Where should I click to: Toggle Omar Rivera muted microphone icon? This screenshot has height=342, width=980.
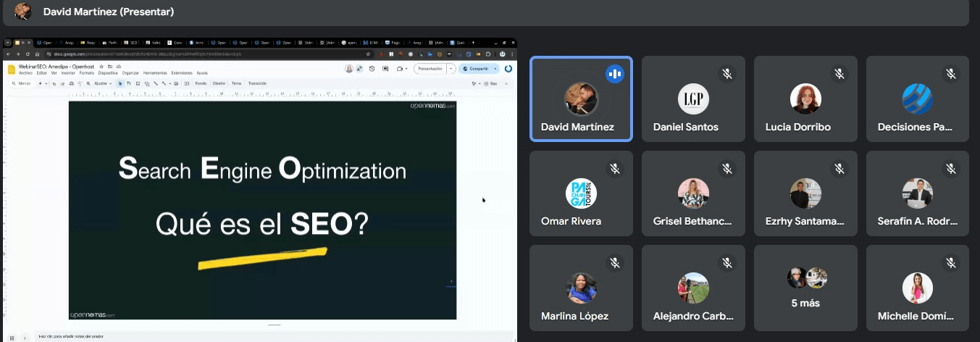pyautogui.click(x=614, y=168)
